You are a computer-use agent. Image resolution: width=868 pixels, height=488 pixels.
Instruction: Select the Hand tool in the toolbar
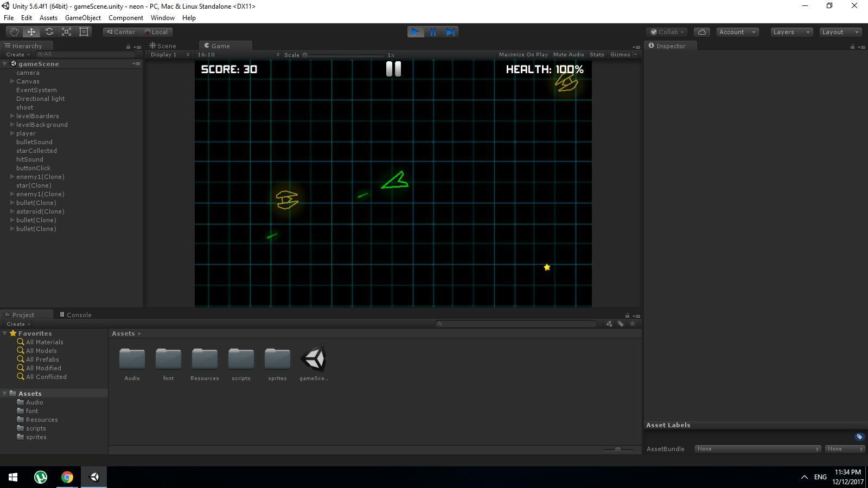tap(14, 31)
